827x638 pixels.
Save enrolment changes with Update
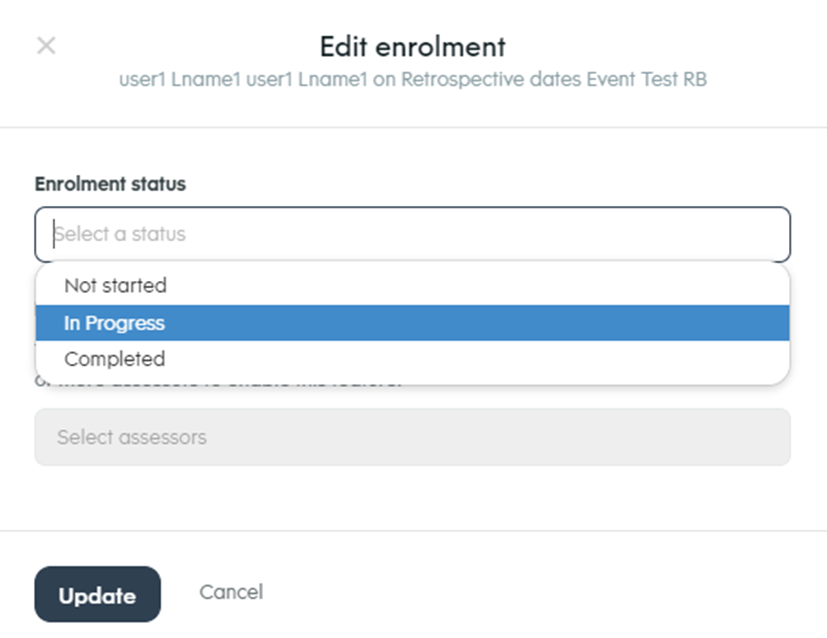[98, 594]
